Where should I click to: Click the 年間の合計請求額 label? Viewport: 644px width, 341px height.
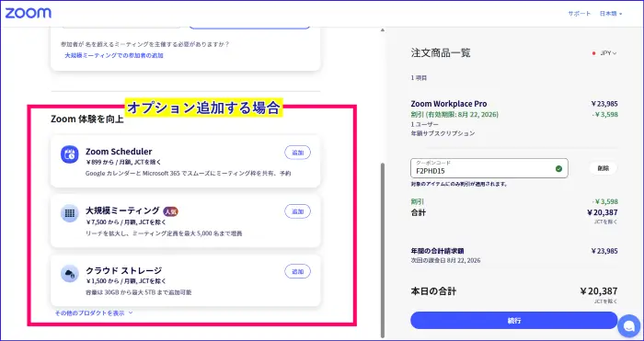(437, 251)
